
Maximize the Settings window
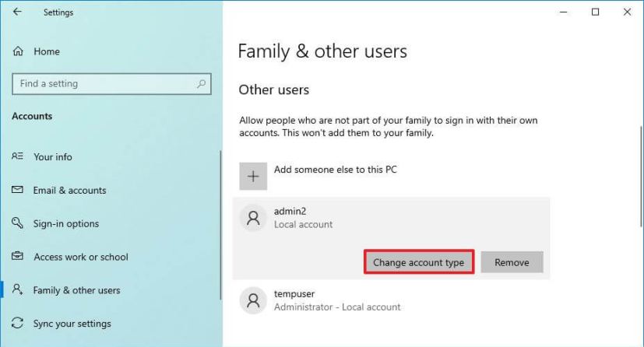(595, 12)
